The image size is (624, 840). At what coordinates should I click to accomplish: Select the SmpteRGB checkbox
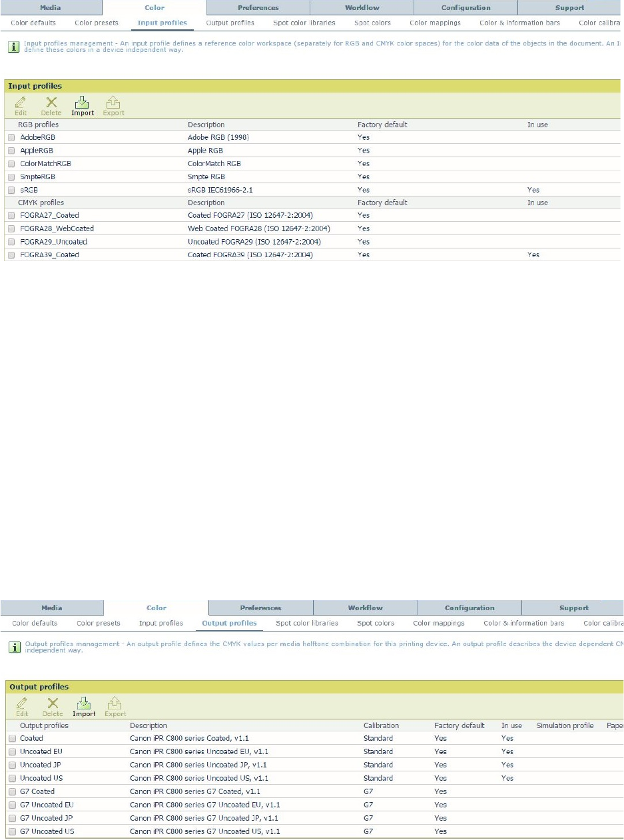click(x=11, y=177)
